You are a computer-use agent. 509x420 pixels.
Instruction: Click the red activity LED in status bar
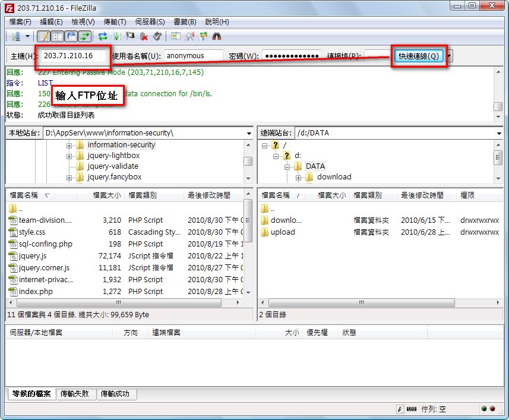[492, 409]
